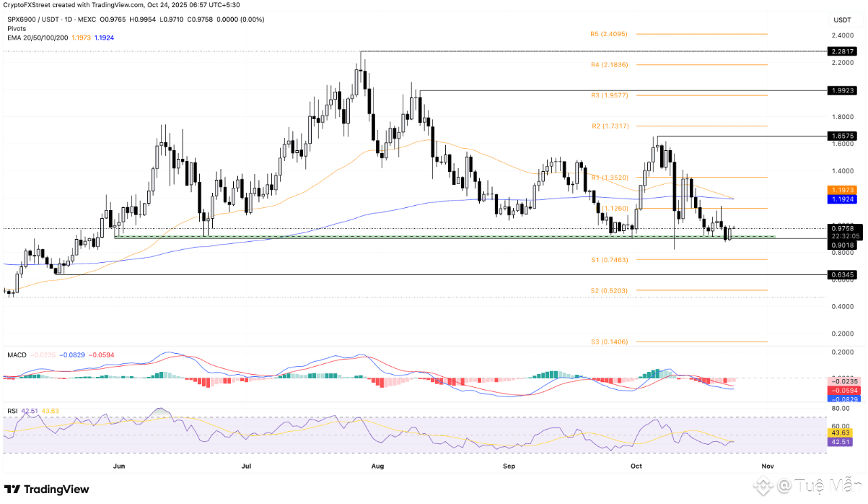Select the orange 1.1973 EMA price label
The width and height of the screenshot is (868, 504).
click(843, 188)
